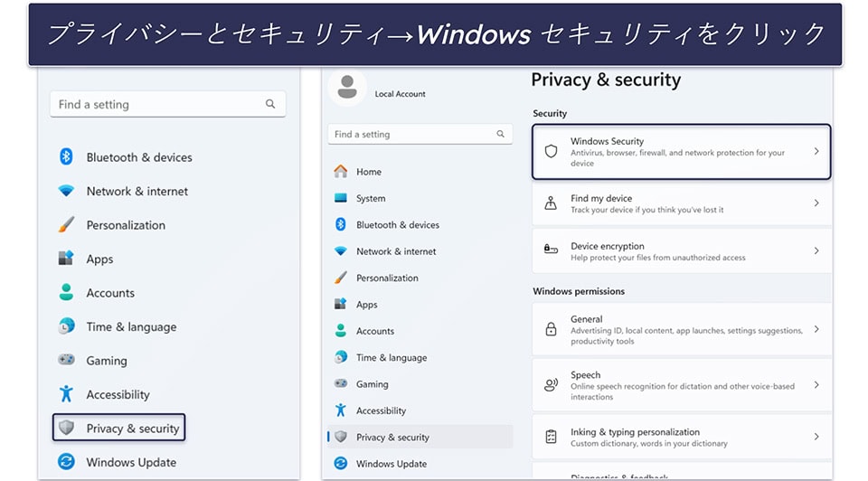Screen dimensions: 868x481
Task: Click Apps icon in left zoomed panel
Action: [x=66, y=258]
